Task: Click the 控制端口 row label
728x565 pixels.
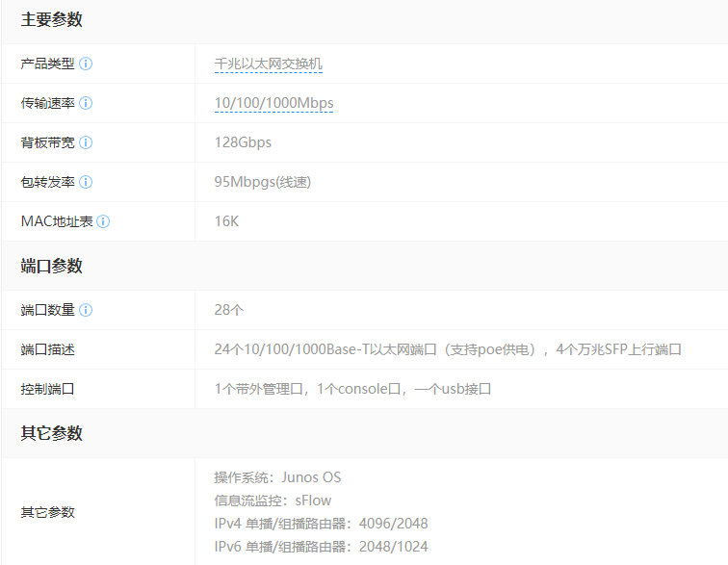Action: click(48, 389)
